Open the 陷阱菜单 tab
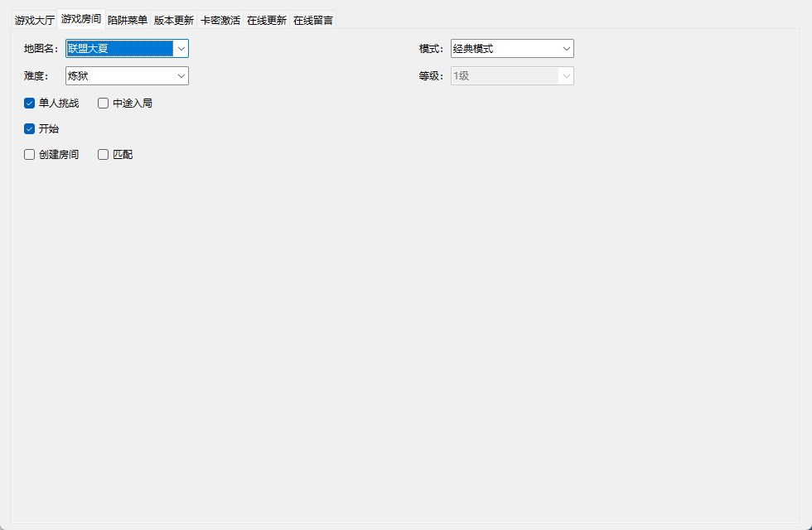The image size is (812, 530). point(128,20)
